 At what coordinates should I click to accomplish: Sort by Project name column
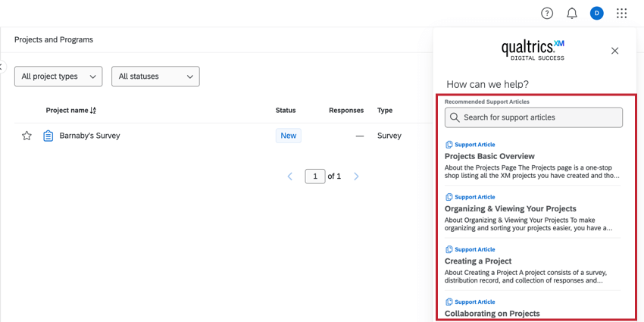(x=71, y=111)
